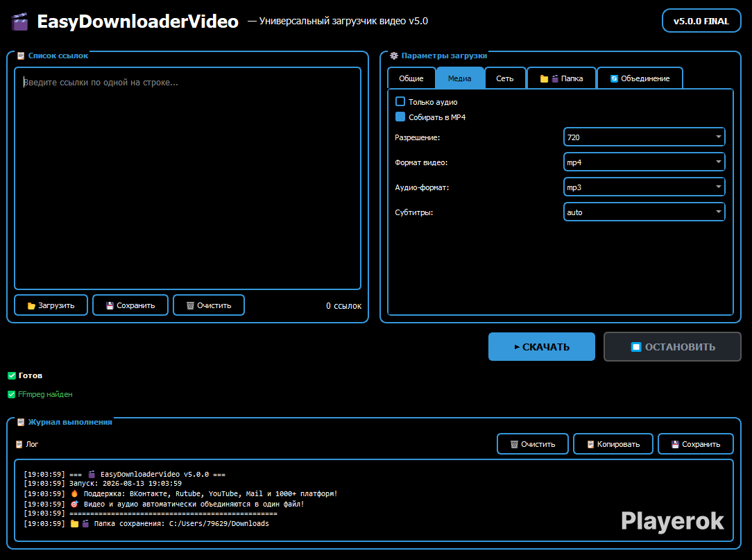Open the Формат видео dropdown showing mp4
The height and width of the screenshot is (560, 752).
point(644,162)
